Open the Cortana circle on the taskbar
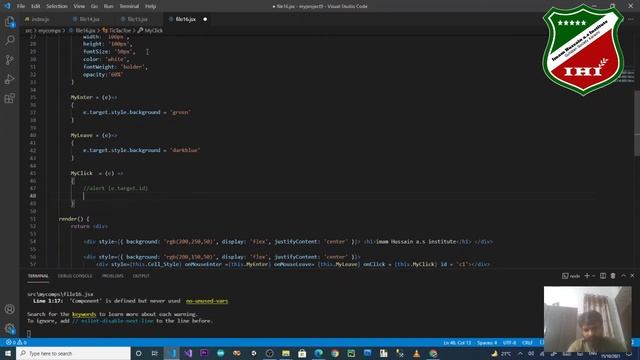 coord(138,353)
